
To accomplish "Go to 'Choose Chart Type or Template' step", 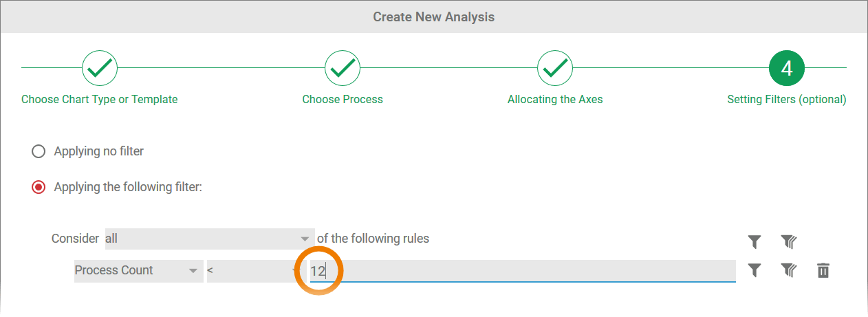I will point(100,99).
